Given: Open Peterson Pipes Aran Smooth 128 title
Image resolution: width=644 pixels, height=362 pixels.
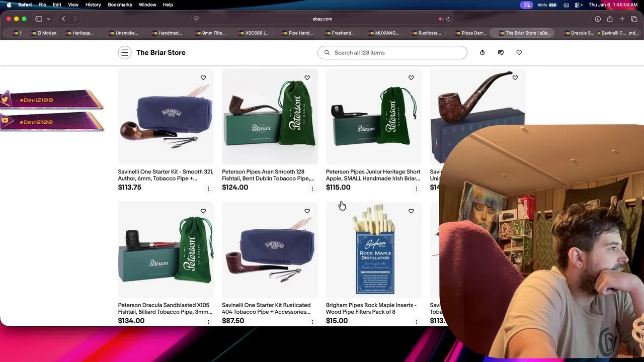Looking at the screenshot, I should [269, 175].
